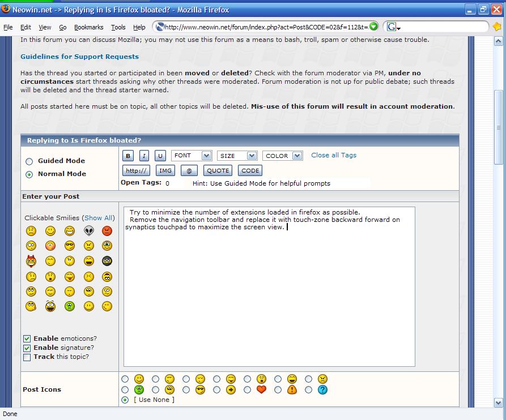506x420 pixels.
Task: Insert the sunglasses smiley from Clickable Smilies
Action: click(x=69, y=246)
